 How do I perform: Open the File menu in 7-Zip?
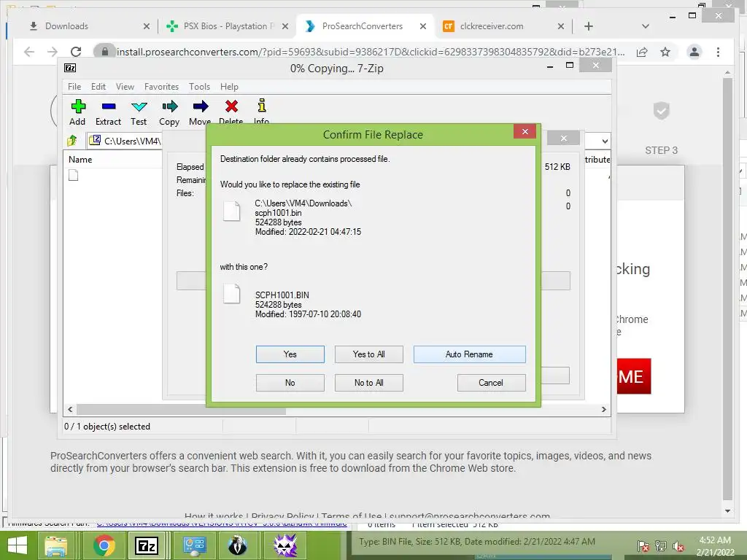click(x=74, y=87)
